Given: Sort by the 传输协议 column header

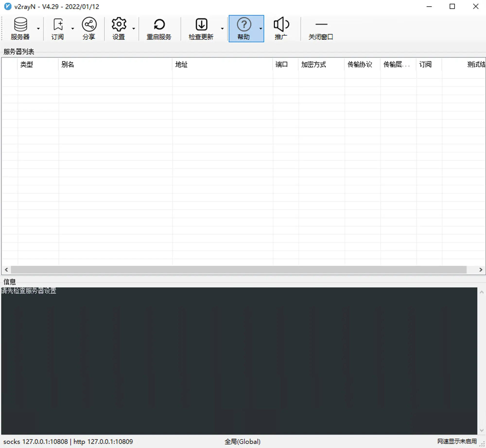Looking at the screenshot, I should (x=363, y=64).
